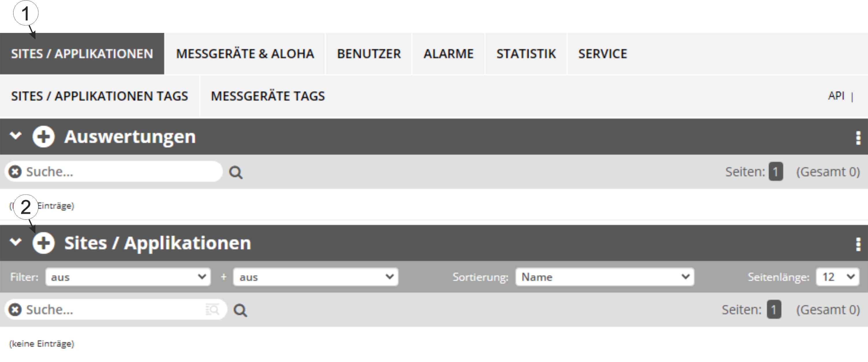Open the Alarme tab
Image resolution: width=868 pixels, height=362 pixels.
tap(448, 54)
